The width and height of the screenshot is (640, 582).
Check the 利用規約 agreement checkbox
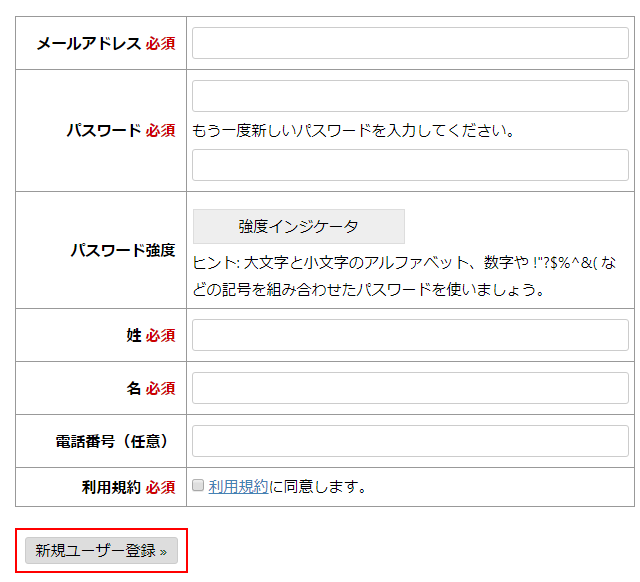pos(199,486)
